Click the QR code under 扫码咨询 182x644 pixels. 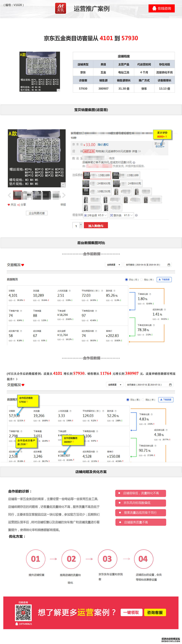[x=23, y=613]
